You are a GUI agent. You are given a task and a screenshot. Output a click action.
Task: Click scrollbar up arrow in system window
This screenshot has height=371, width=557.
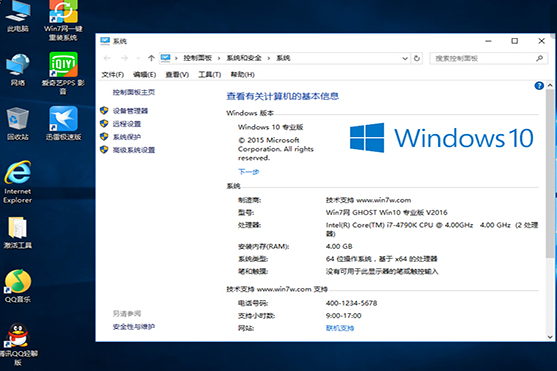550,85
